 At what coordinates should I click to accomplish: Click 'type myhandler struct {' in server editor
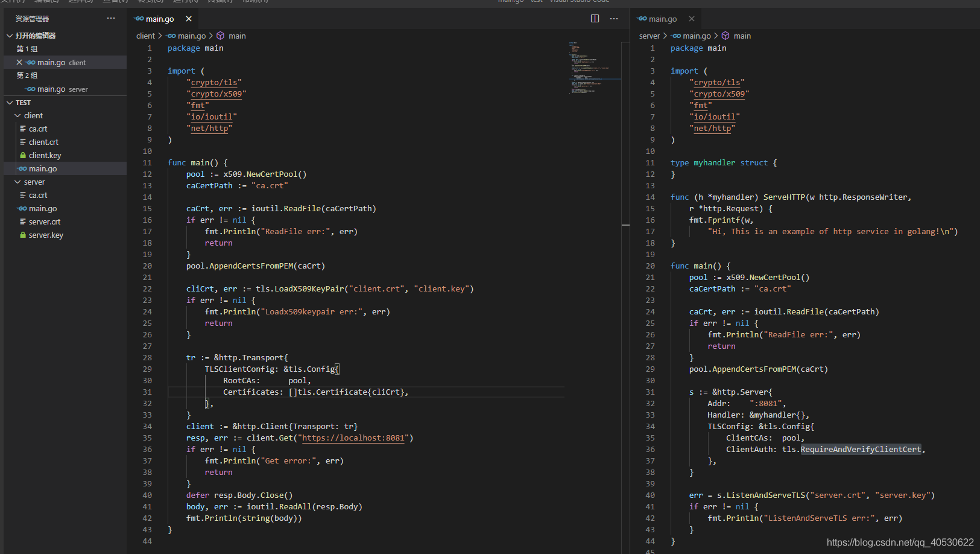724,162
